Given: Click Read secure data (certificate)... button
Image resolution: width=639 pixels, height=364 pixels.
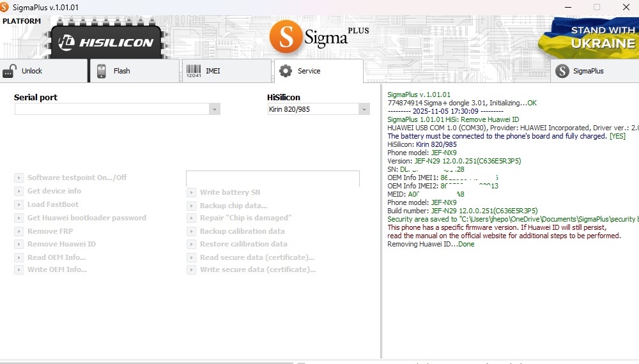Looking at the screenshot, I should [x=251, y=257].
